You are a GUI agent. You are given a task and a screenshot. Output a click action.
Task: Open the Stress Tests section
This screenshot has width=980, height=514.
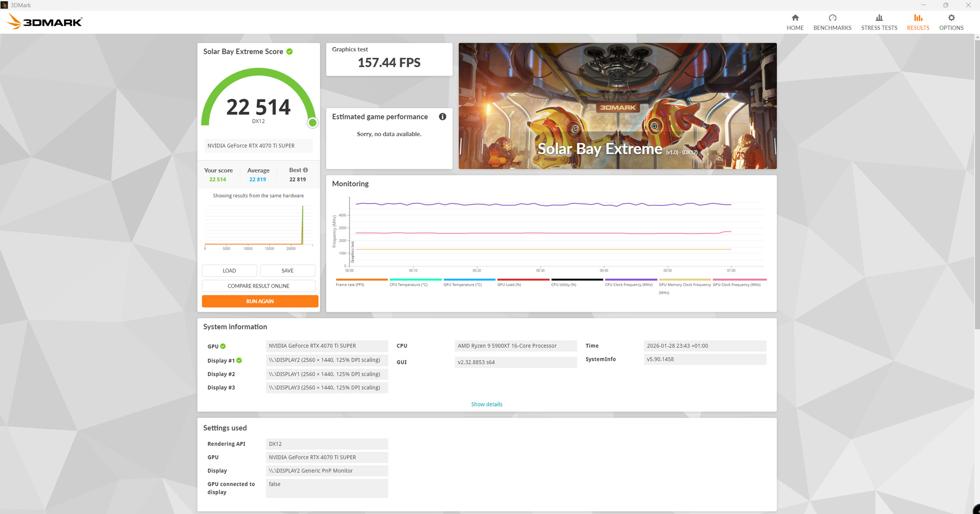pos(879,21)
